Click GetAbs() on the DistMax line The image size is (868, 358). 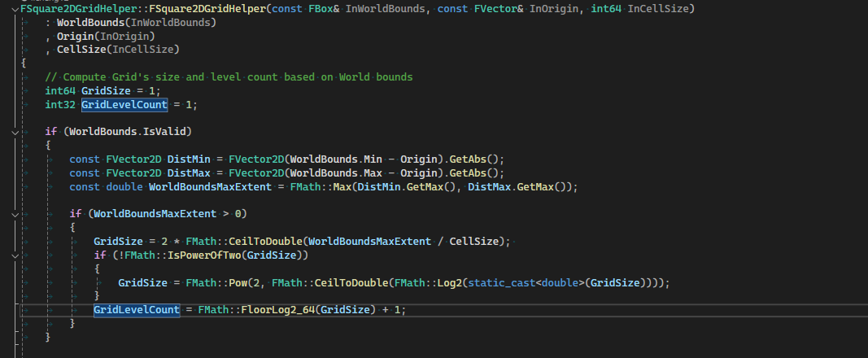(x=473, y=173)
